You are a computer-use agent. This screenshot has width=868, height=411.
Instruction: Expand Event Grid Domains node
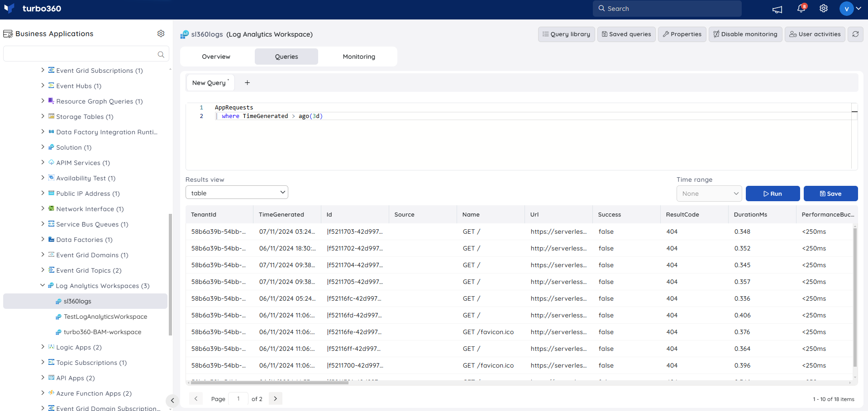pos(43,255)
